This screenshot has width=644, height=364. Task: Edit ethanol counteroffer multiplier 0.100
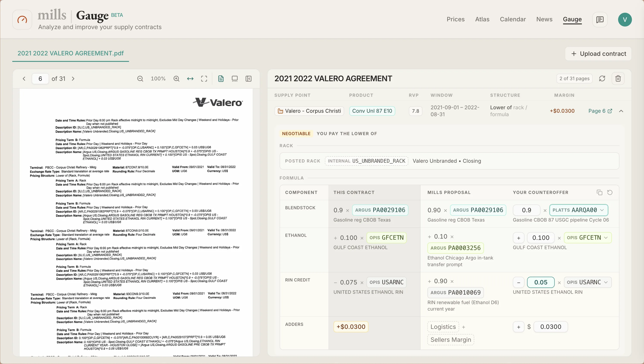coord(541,238)
